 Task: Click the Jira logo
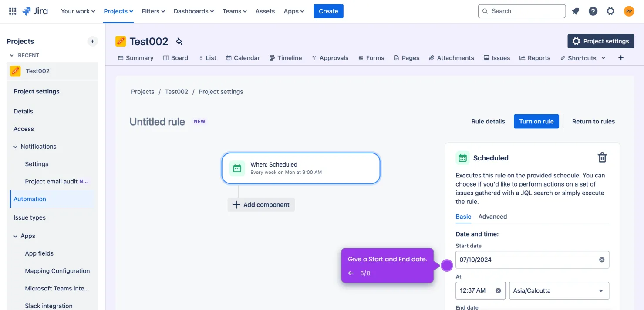pyautogui.click(x=35, y=11)
